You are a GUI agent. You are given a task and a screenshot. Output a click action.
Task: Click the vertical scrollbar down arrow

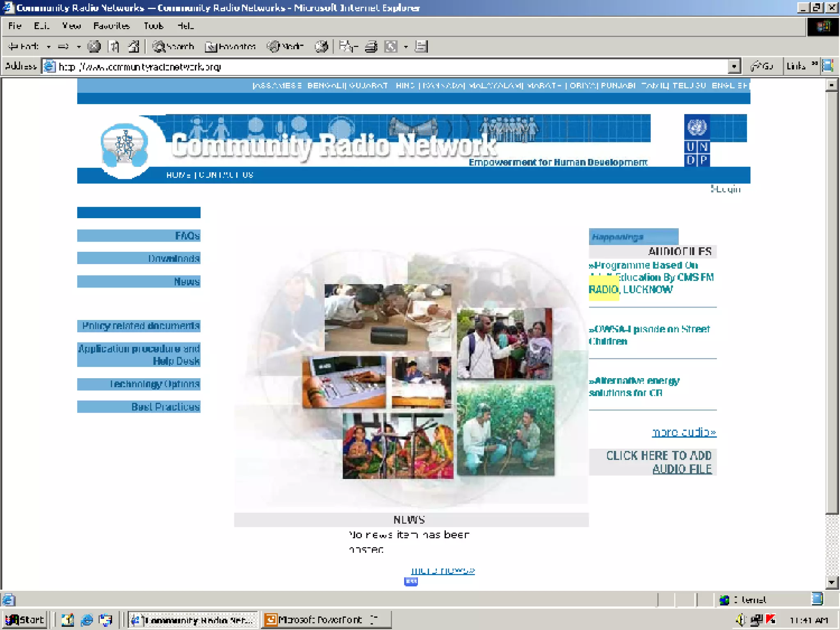(x=831, y=582)
